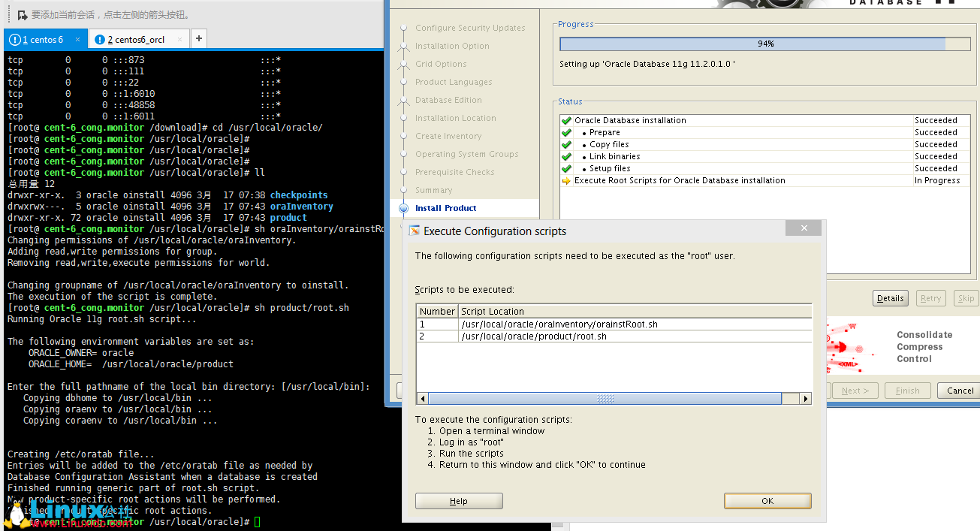The height and width of the screenshot is (531, 980).
Task: Select script row product/root.sh in table
Action: coord(533,336)
